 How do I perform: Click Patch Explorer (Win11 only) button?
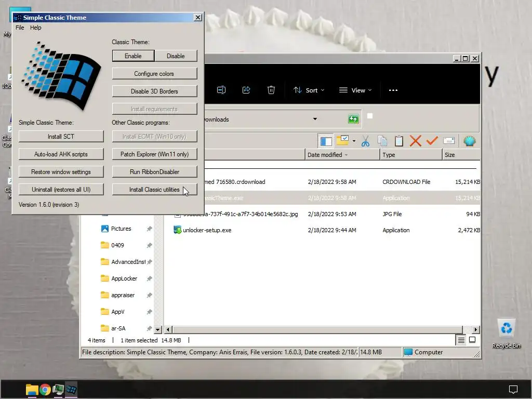(154, 154)
